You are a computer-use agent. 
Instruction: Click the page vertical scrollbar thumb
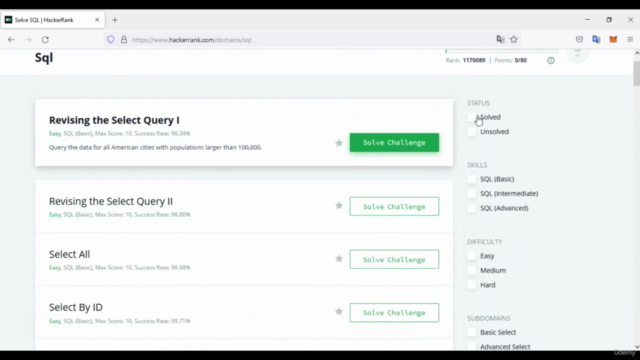click(637, 73)
